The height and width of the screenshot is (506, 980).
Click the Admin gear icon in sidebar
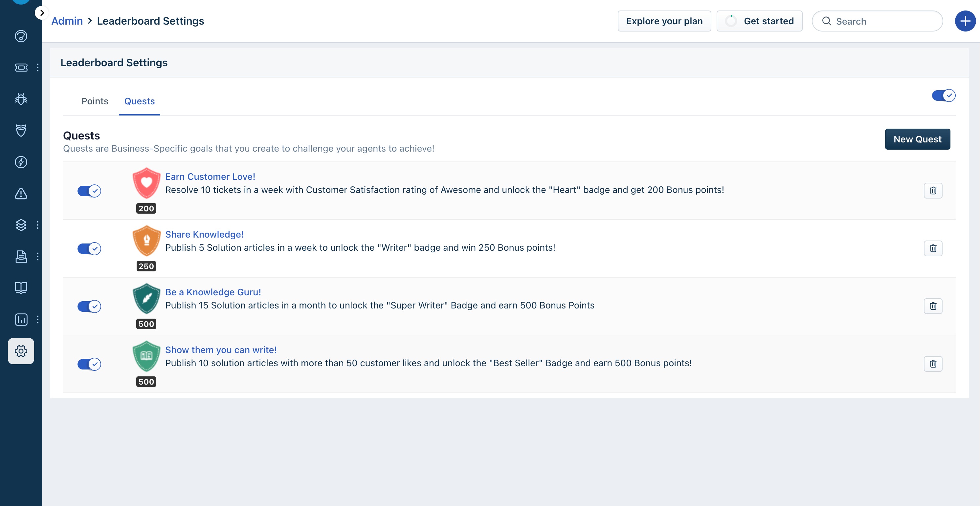click(x=21, y=351)
